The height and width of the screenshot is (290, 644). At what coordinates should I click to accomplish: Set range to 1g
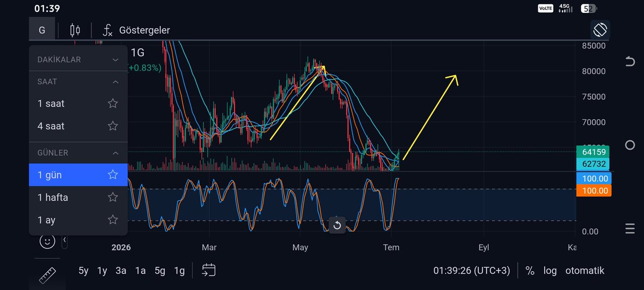pyautogui.click(x=179, y=271)
